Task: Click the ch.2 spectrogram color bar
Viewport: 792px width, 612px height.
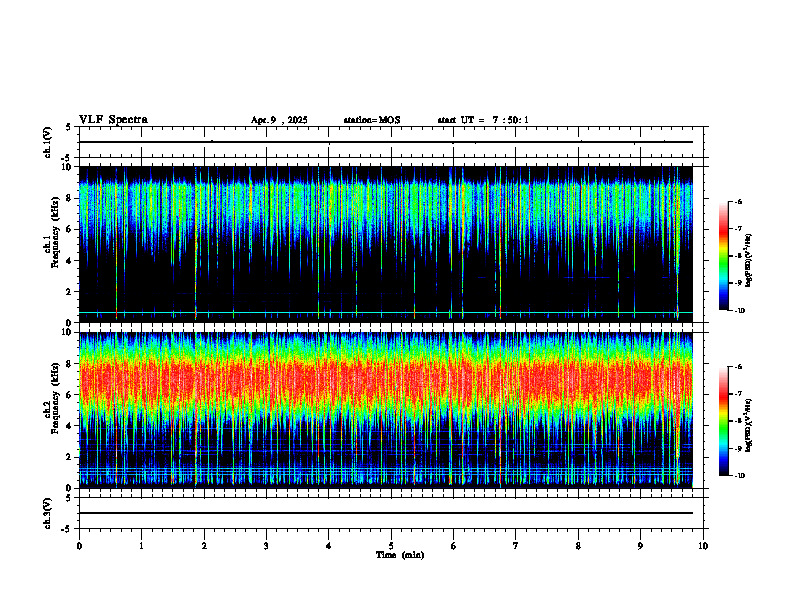Action: coord(723,421)
